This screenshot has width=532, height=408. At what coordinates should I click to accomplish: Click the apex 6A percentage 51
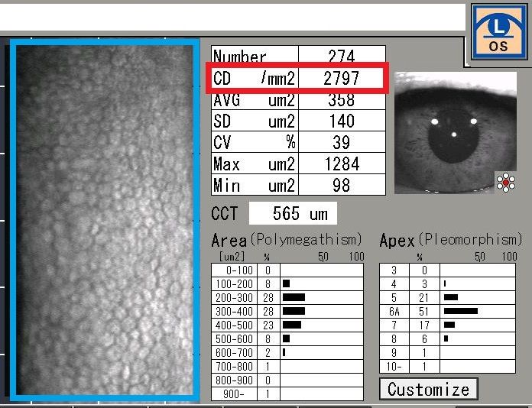(424, 312)
